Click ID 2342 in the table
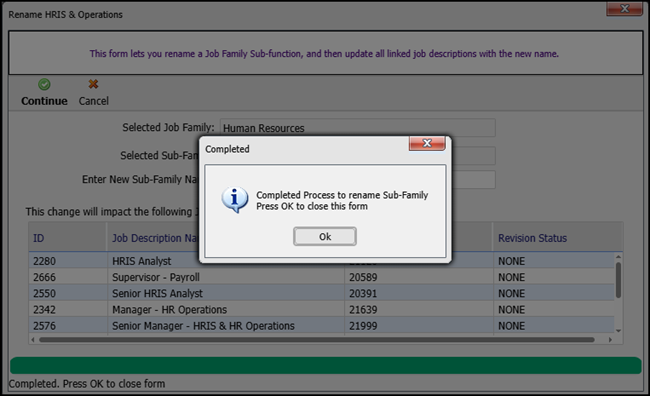650x396 pixels. tap(44, 309)
